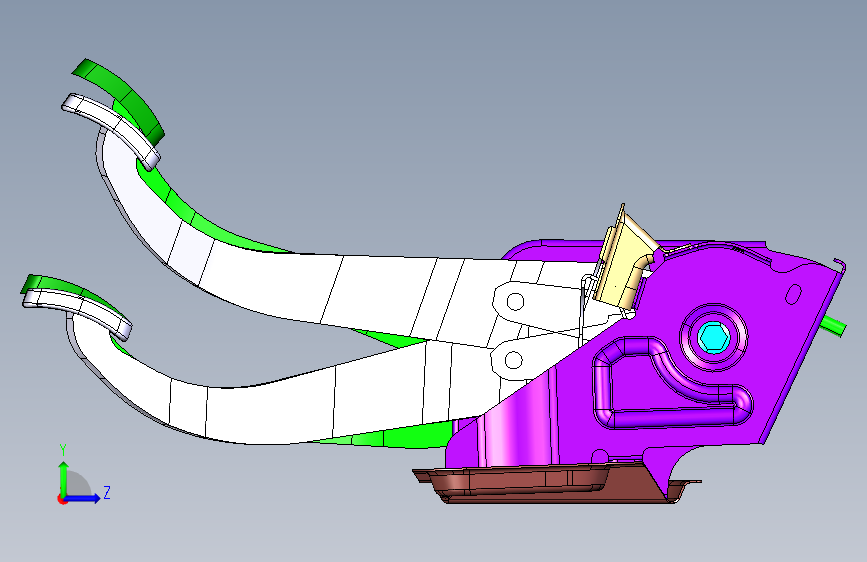Select the upper pedal pad
The height and width of the screenshot is (562, 867).
111,130
